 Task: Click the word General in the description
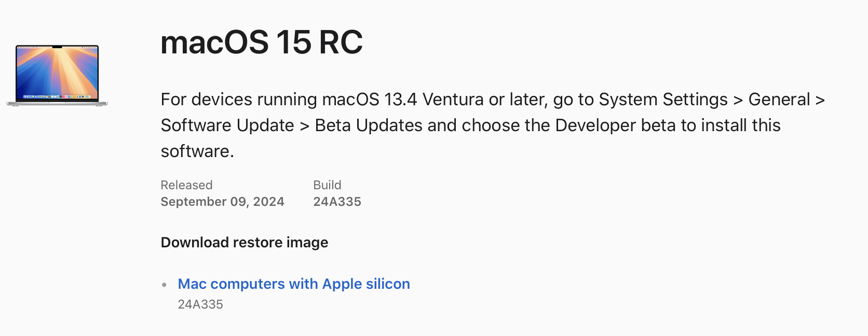(x=779, y=99)
